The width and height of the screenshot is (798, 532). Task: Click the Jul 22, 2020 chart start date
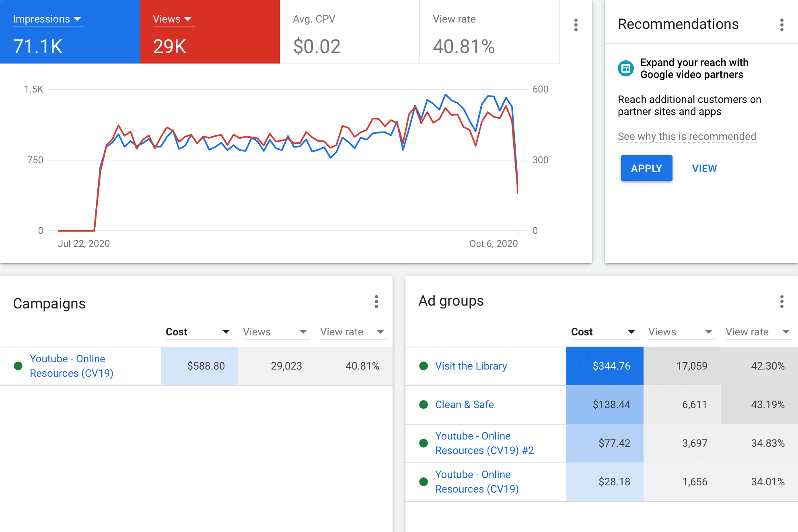click(84, 244)
